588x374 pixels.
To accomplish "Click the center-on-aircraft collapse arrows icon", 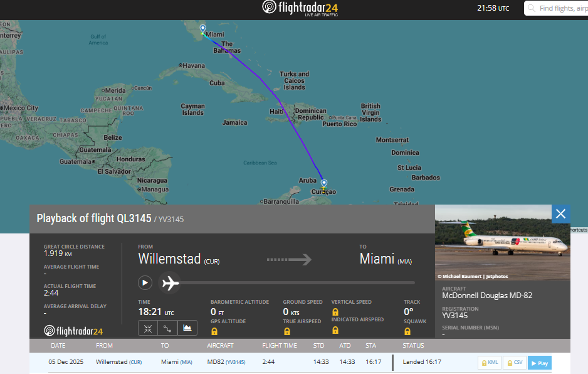I will point(147,328).
